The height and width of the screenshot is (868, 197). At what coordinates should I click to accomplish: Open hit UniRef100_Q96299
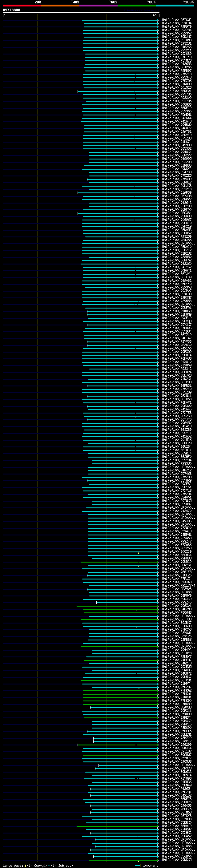[x=177, y=745]
